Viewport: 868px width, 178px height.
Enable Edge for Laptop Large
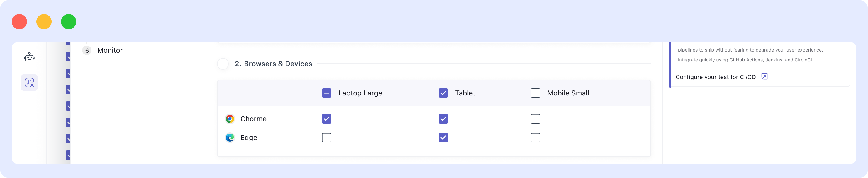tap(326, 137)
